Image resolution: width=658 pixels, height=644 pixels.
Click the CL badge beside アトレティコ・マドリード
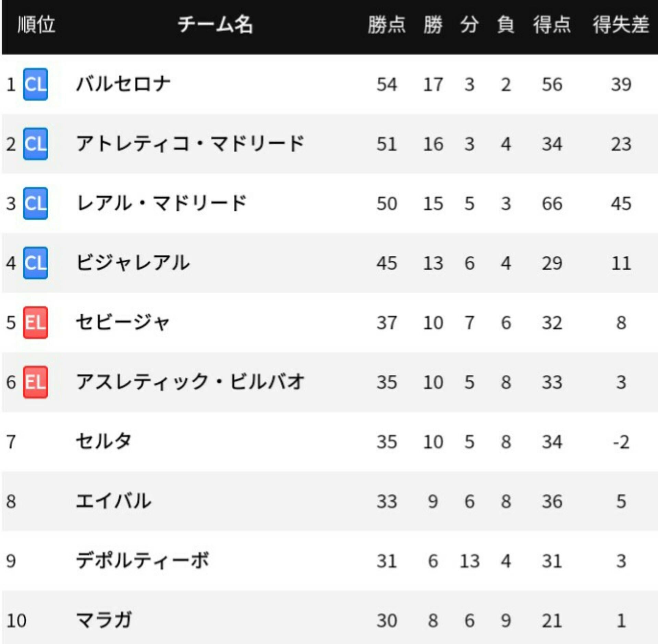tap(35, 144)
